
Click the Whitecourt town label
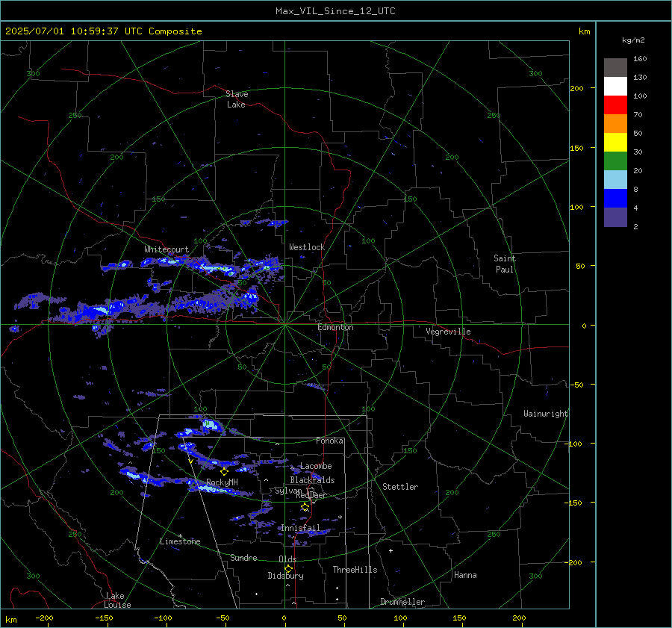167,249
